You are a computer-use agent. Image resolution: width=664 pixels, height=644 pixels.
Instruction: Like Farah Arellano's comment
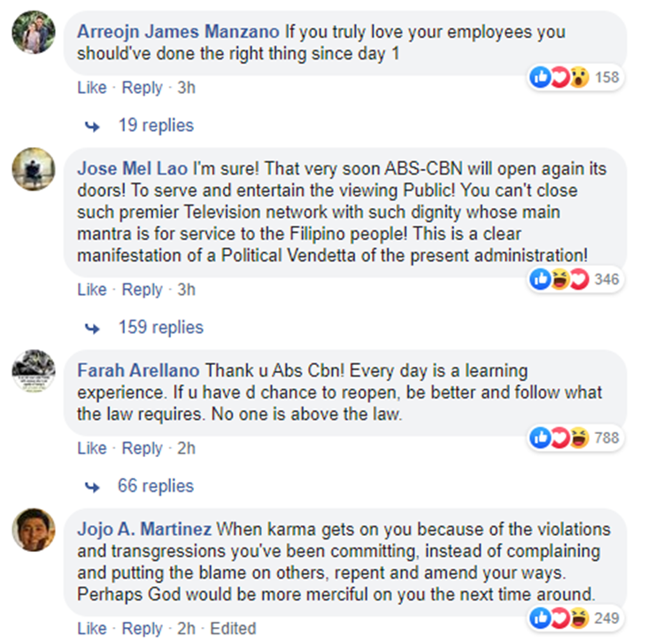(91, 448)
